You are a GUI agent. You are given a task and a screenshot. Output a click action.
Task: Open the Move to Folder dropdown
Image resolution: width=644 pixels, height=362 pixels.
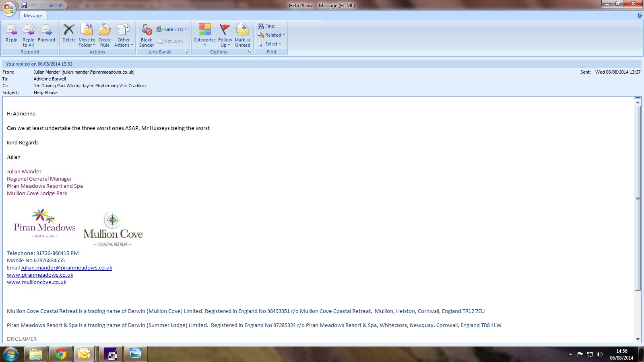click(x=87, y=35)
